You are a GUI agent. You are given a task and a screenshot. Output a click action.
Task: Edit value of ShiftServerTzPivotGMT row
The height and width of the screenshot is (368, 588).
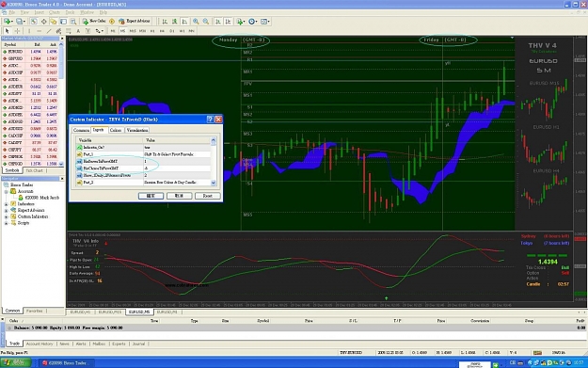(177, 161)
